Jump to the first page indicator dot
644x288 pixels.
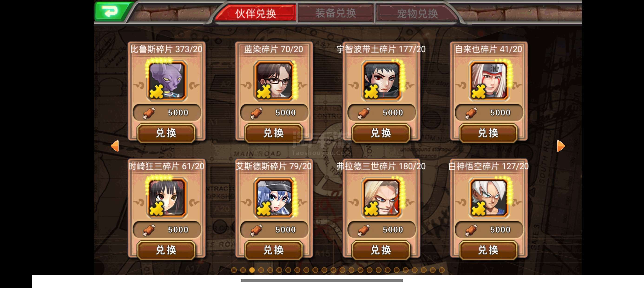(x=234, y=270)
